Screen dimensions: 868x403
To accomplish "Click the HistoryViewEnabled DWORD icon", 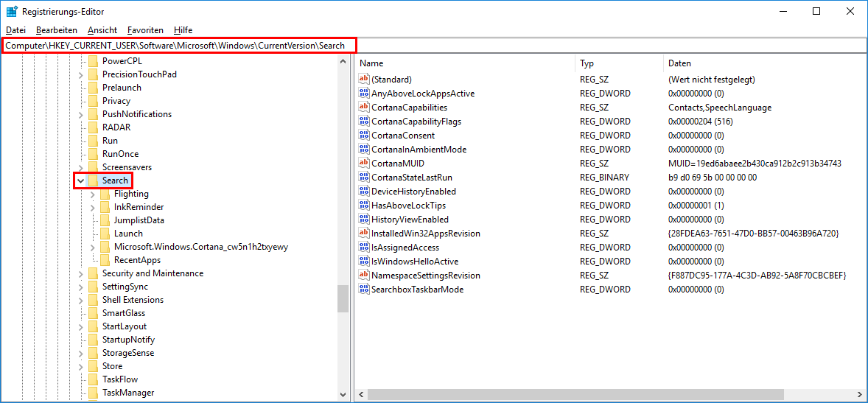I will (364, 220).
